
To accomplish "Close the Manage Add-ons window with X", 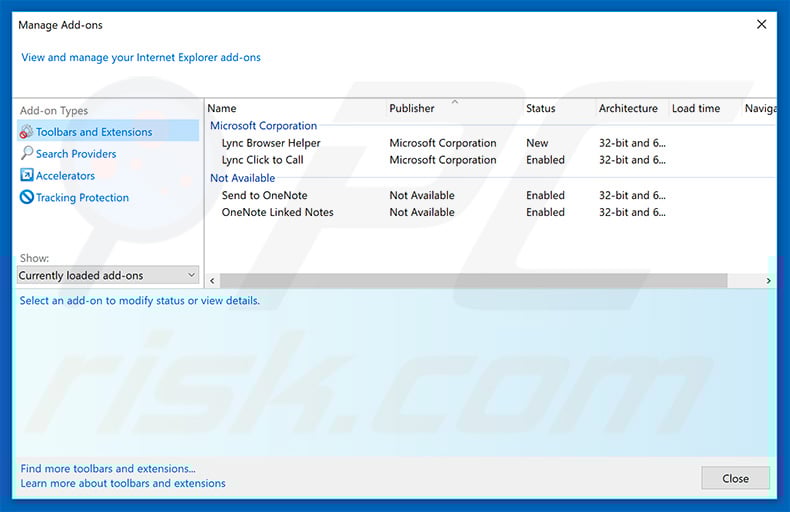I will [x=761, y=24].
